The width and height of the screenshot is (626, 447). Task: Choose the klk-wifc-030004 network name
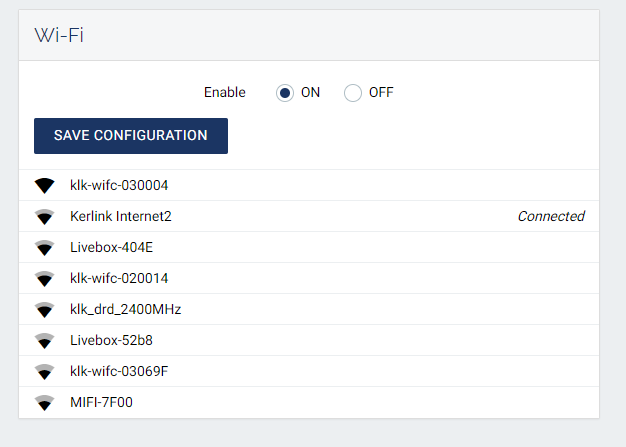click(120, 186)
